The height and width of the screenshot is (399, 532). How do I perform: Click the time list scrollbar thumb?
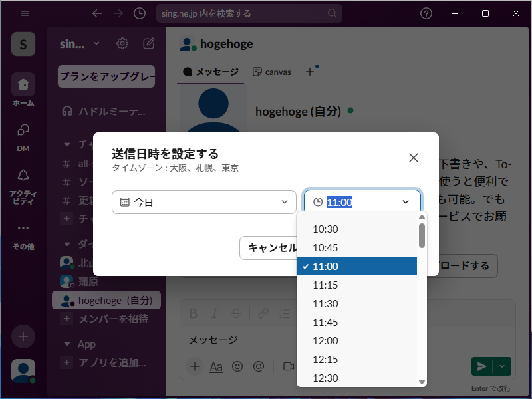point(422,236)
